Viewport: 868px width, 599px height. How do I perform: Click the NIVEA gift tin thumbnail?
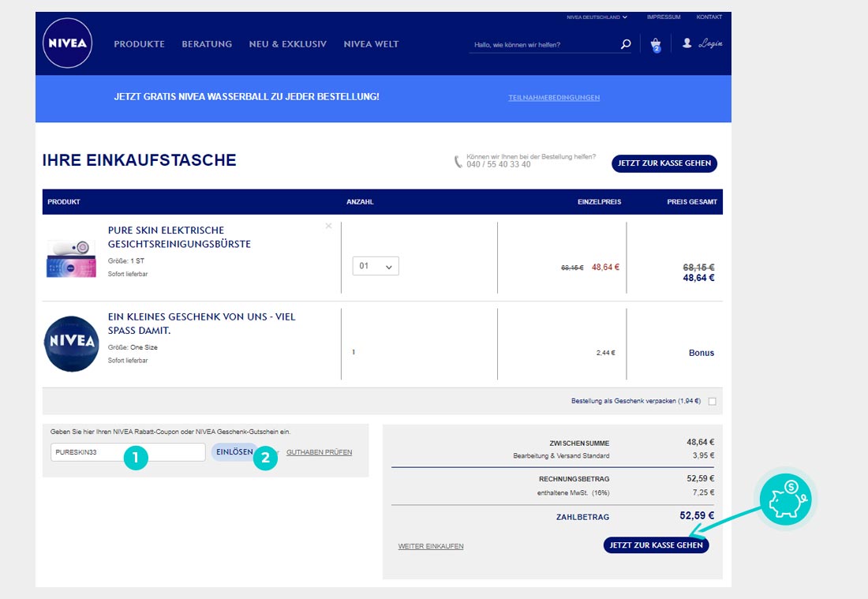[71, 343]
